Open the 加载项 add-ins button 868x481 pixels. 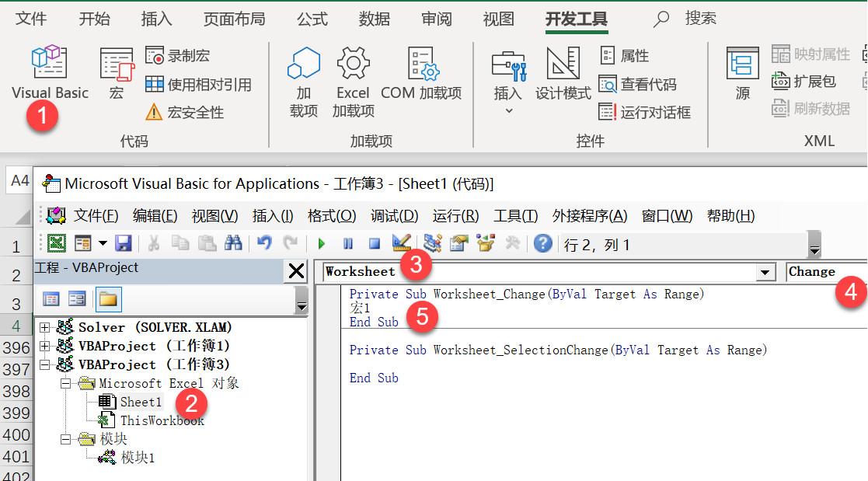(x=303, y=82)
